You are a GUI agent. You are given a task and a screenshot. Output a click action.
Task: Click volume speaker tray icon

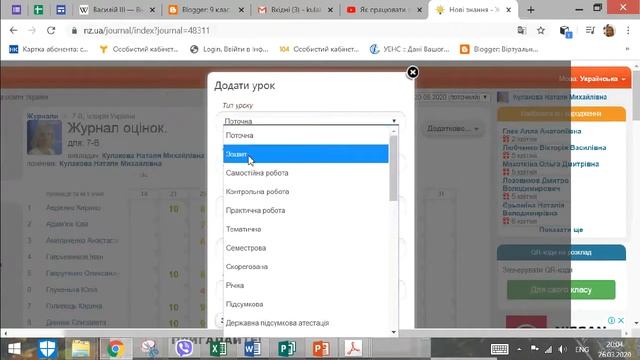562,349
